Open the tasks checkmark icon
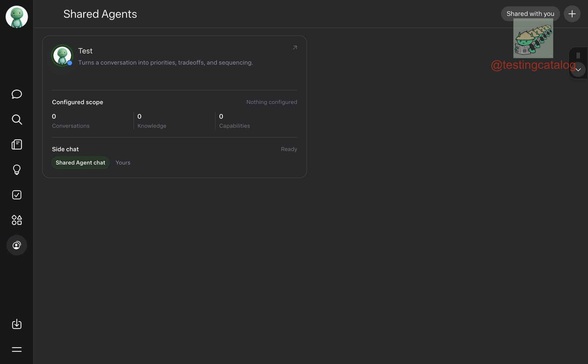The width and height of the screenshot is (588, 364). coord(17,195)
